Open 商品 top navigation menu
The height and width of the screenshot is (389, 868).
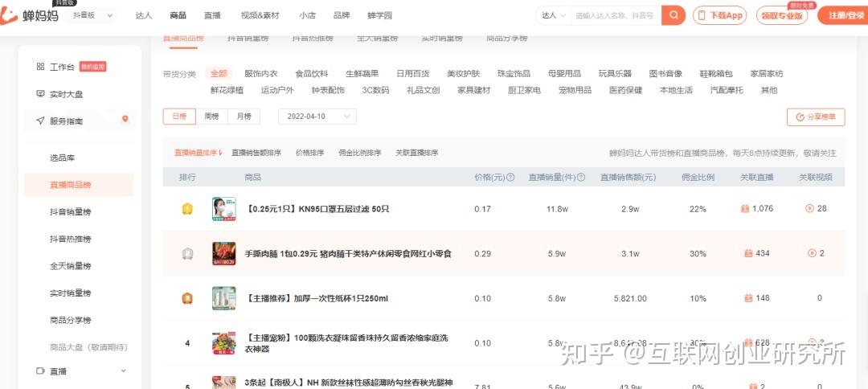178,15
